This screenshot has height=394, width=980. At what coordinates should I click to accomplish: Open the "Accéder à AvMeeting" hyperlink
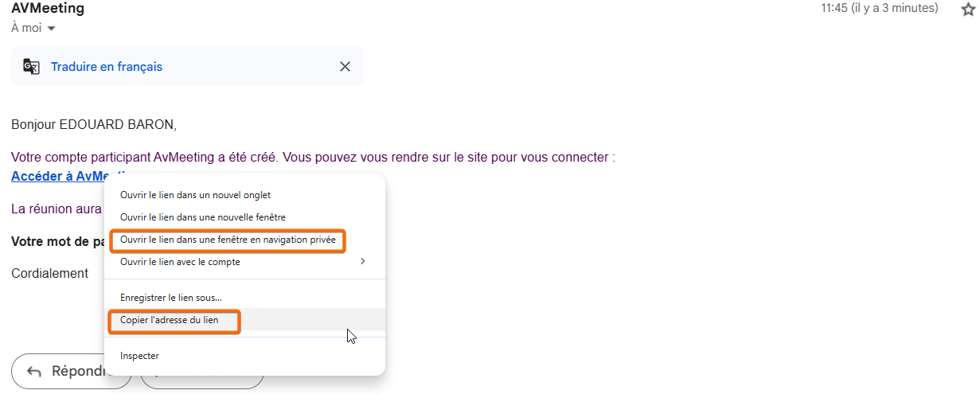57,176
